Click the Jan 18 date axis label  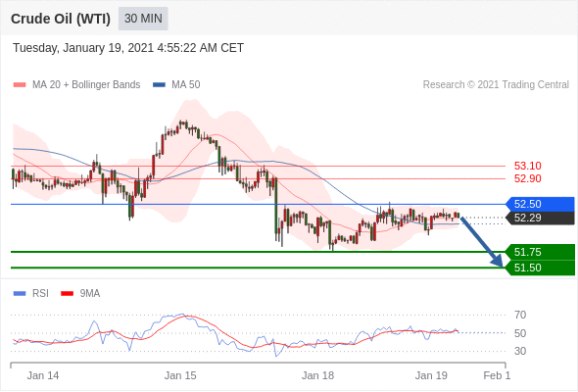[317, 375]
